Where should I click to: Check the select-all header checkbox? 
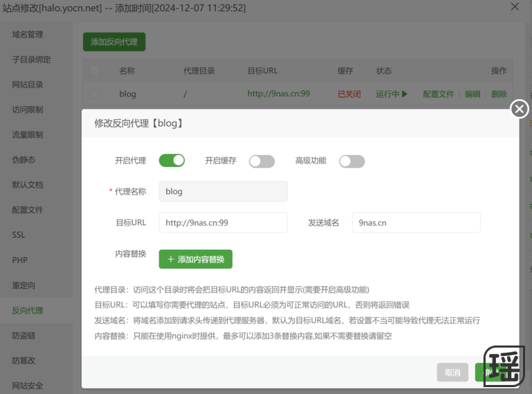tap(95, 71)
